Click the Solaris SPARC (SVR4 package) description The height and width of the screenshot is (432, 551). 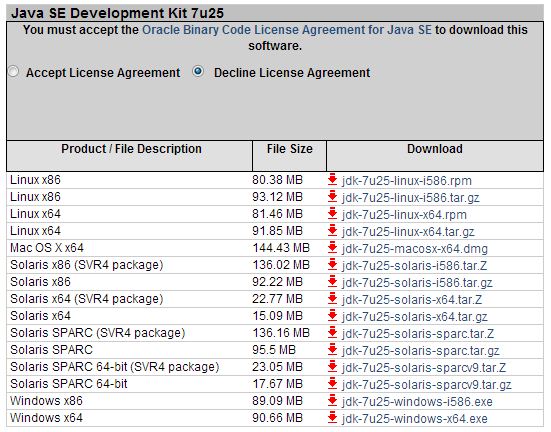click(x=98, y=333)
